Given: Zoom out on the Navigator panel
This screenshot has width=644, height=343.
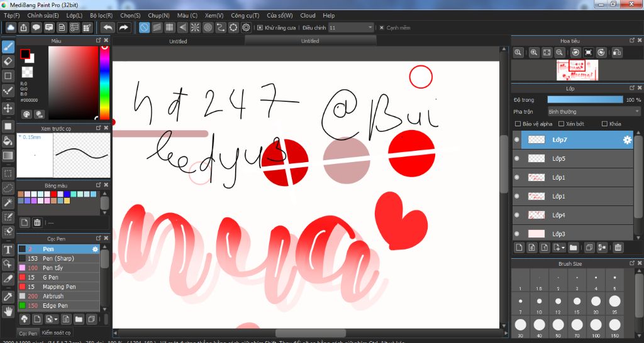Looking at the screenshot, I should (559, 52).
